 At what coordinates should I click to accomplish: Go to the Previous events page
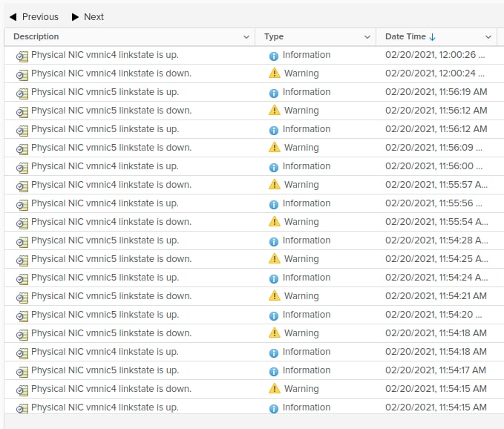33,17
